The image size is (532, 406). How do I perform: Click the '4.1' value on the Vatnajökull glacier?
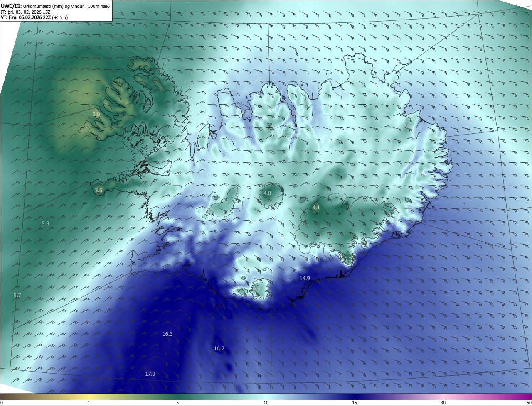pyautogui.click(x=316, y=207)
